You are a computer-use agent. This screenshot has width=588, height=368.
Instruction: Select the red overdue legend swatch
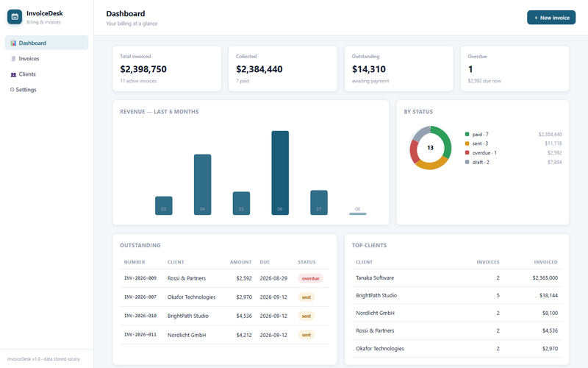(467, 153)
